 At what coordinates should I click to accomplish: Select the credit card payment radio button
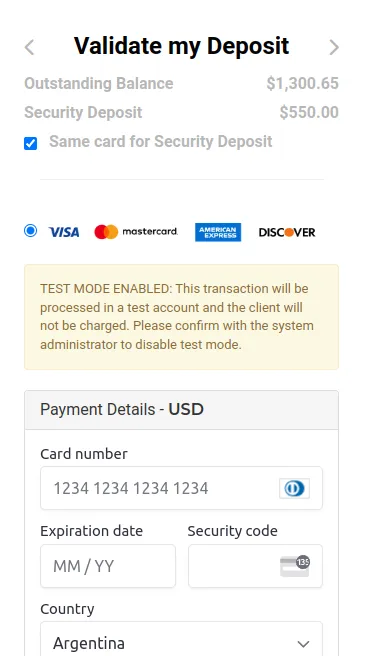(x=31, y=231)
